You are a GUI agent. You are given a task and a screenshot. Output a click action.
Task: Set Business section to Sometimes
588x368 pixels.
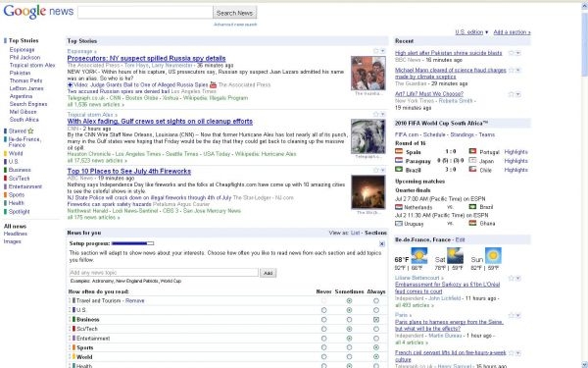(x=349, y=320)
